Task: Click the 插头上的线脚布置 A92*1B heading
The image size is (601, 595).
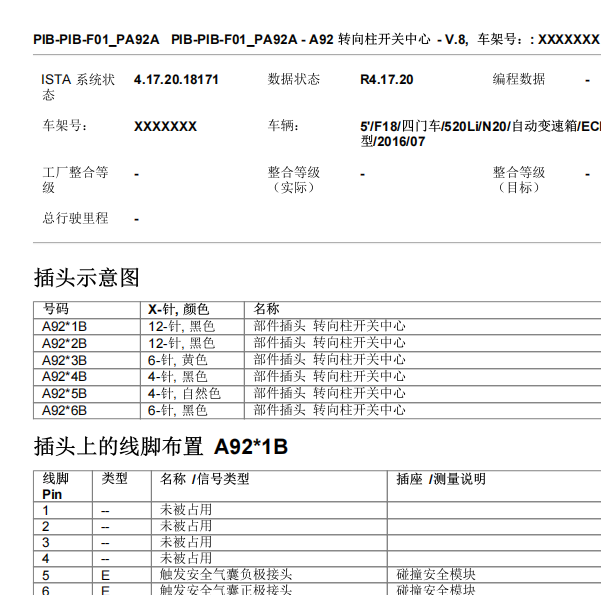Action: pos(161,447)
